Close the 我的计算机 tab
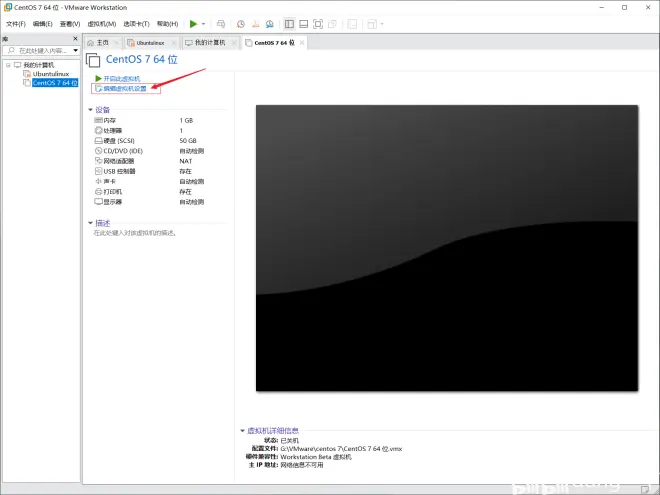 click(234, 43)
